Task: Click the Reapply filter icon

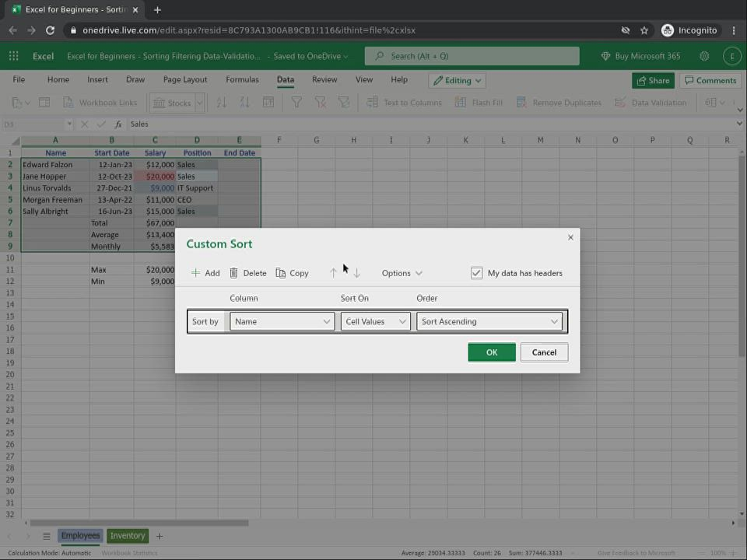Action: 343,103
